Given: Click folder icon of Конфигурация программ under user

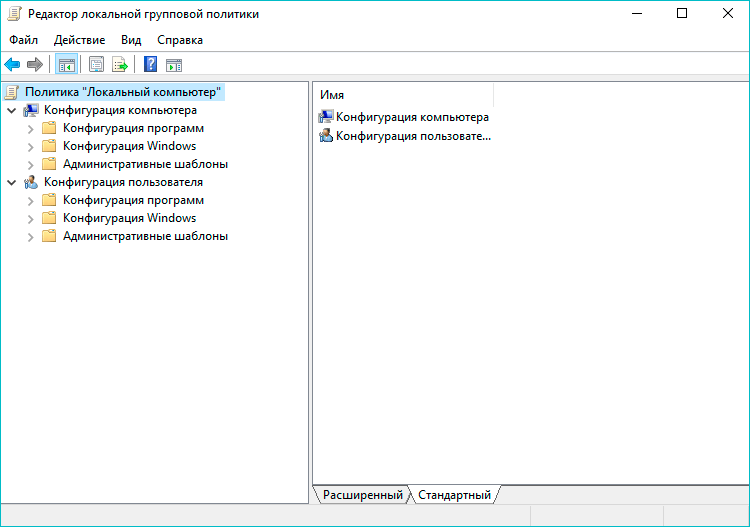Looking at the screenshot, I should 49,200.
